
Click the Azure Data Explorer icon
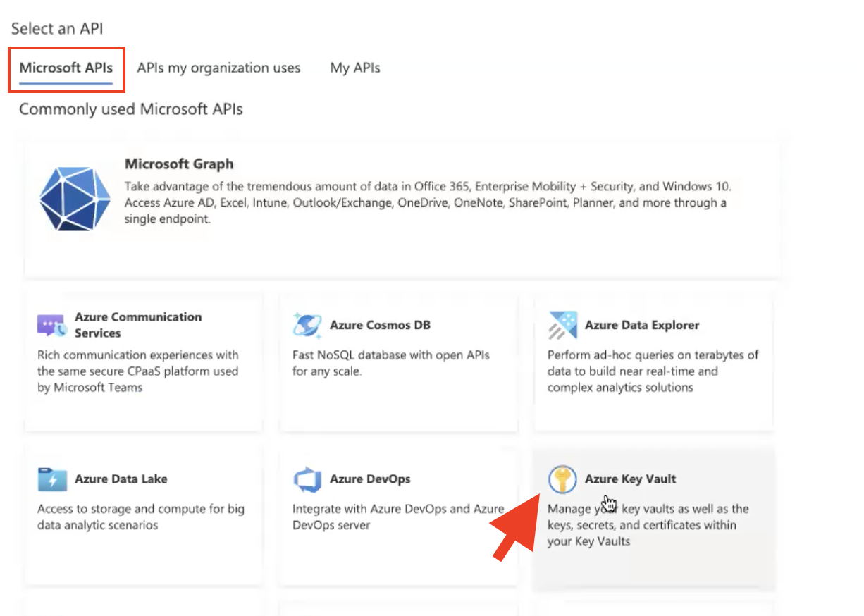(x=562, y=325)
